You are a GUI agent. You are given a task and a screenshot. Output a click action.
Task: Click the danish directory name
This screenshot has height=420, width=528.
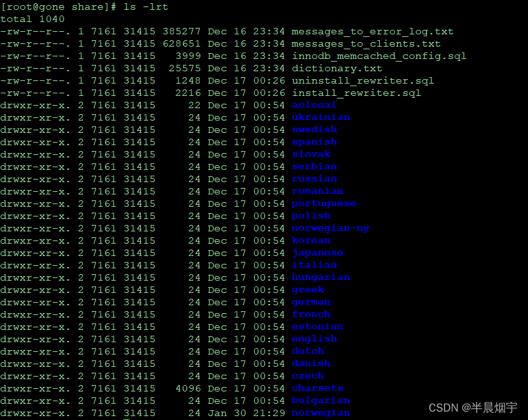coord(311,364)
